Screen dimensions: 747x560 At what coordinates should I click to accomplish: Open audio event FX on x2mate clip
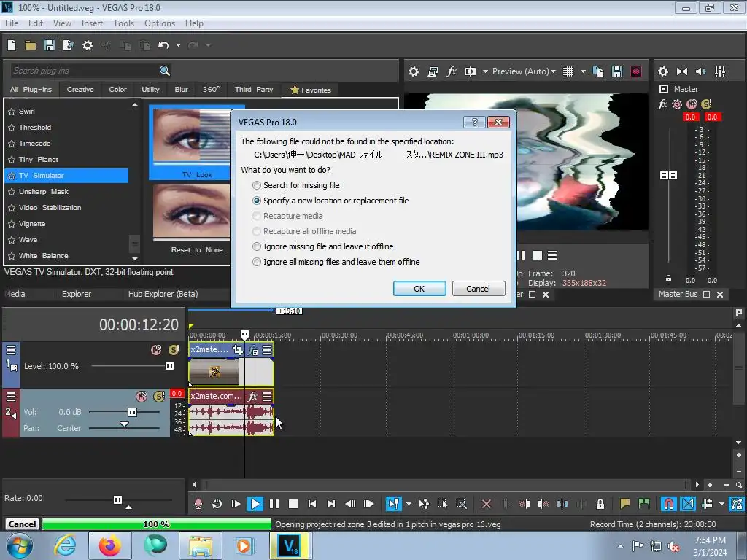(252, 396)
